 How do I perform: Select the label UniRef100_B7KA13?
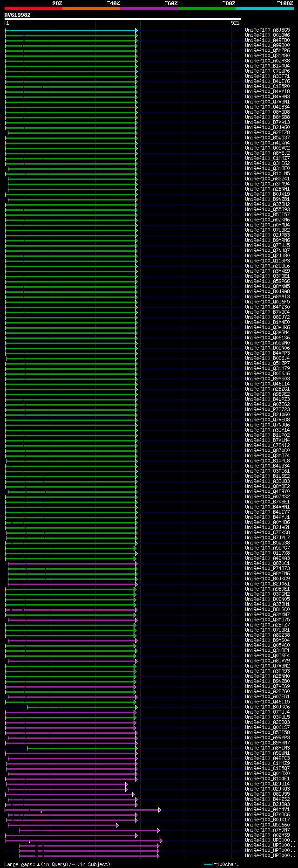tap(267, 122)
